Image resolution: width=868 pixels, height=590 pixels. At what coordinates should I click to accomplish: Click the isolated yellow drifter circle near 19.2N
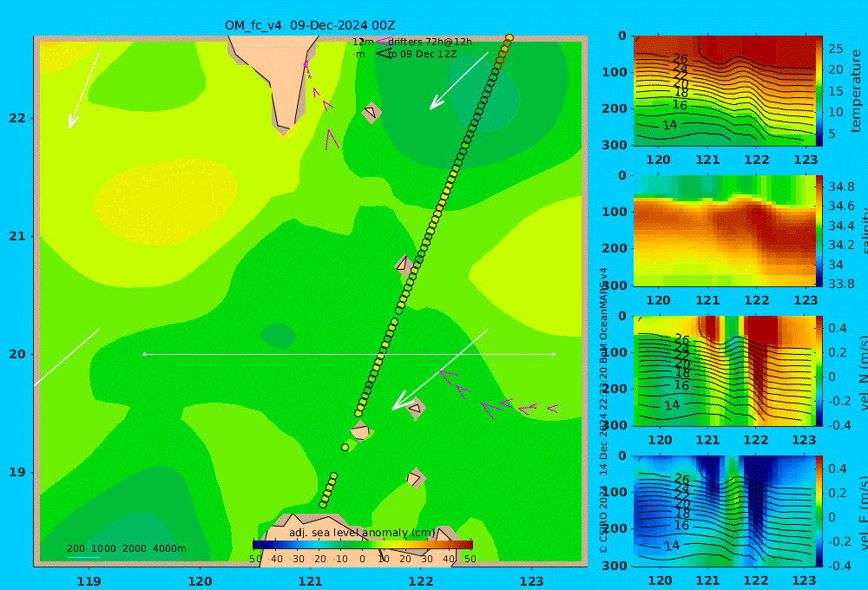tap(345, 447)
